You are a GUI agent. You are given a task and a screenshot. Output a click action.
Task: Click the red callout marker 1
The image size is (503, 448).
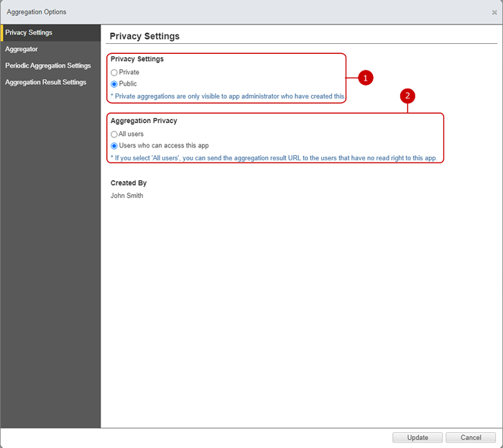click(x=365, y=78)
